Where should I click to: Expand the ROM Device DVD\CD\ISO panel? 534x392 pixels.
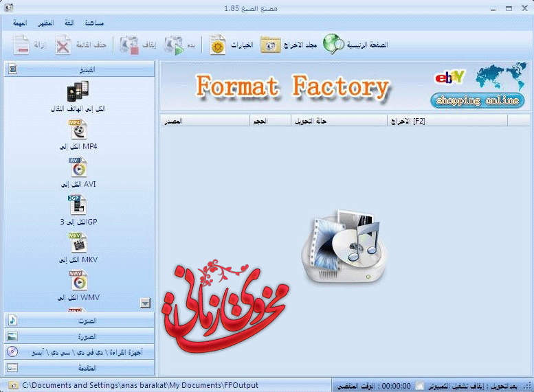(x=79, y=352)
